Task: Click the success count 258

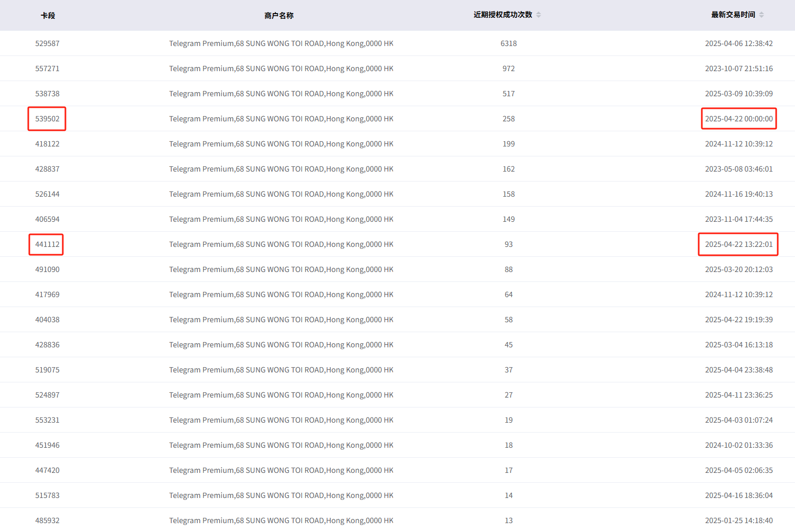Action: [x=509, y=119]
